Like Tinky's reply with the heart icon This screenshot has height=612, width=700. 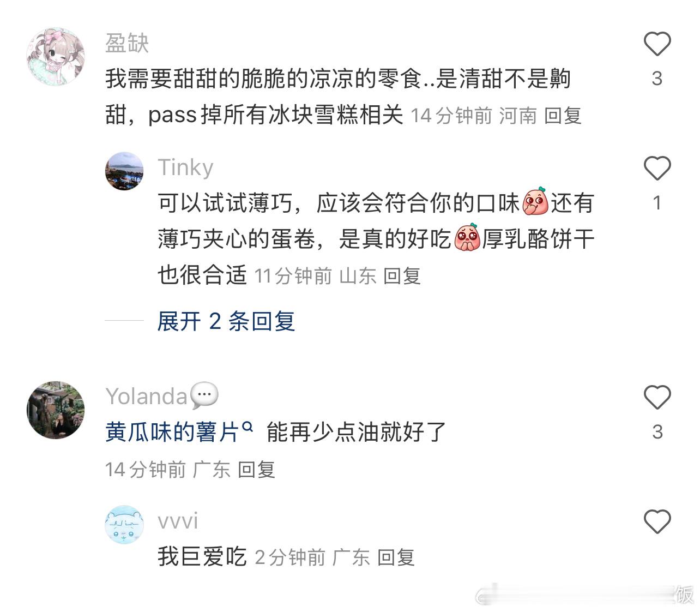657,168
